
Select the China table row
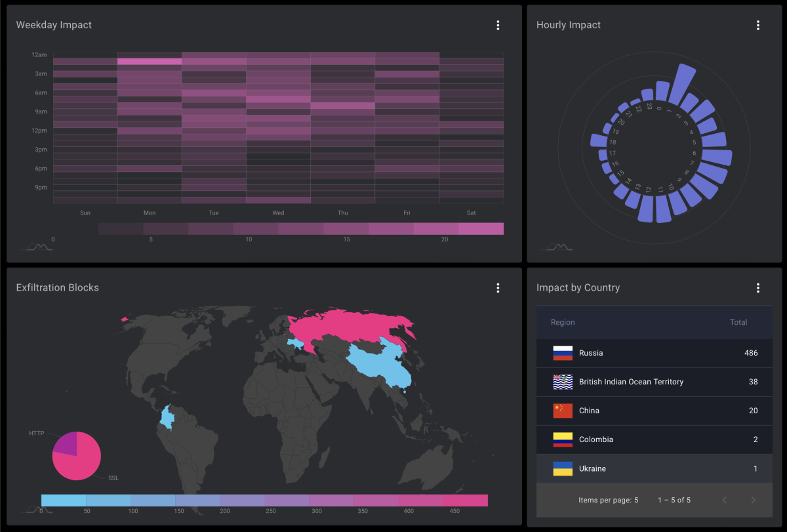(655, 411)
